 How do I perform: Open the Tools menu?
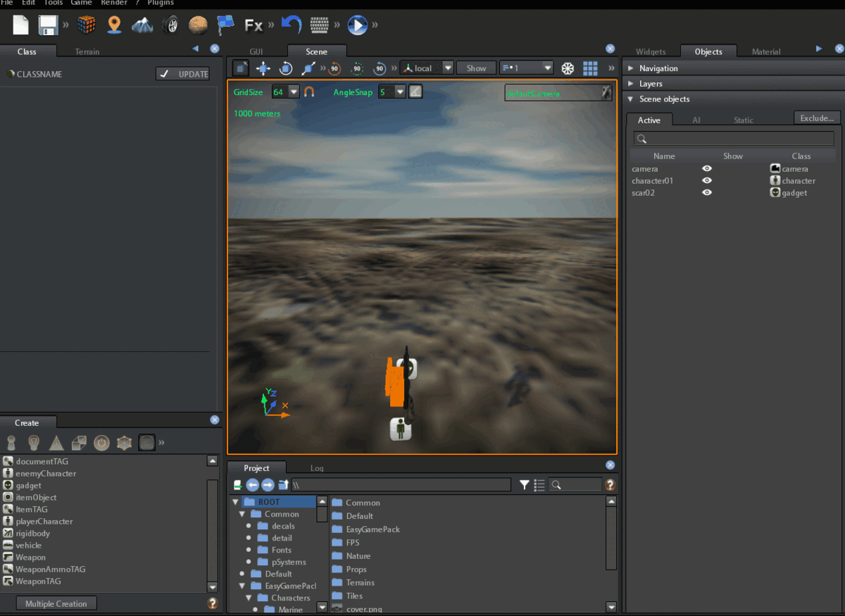tap(54, 3)
